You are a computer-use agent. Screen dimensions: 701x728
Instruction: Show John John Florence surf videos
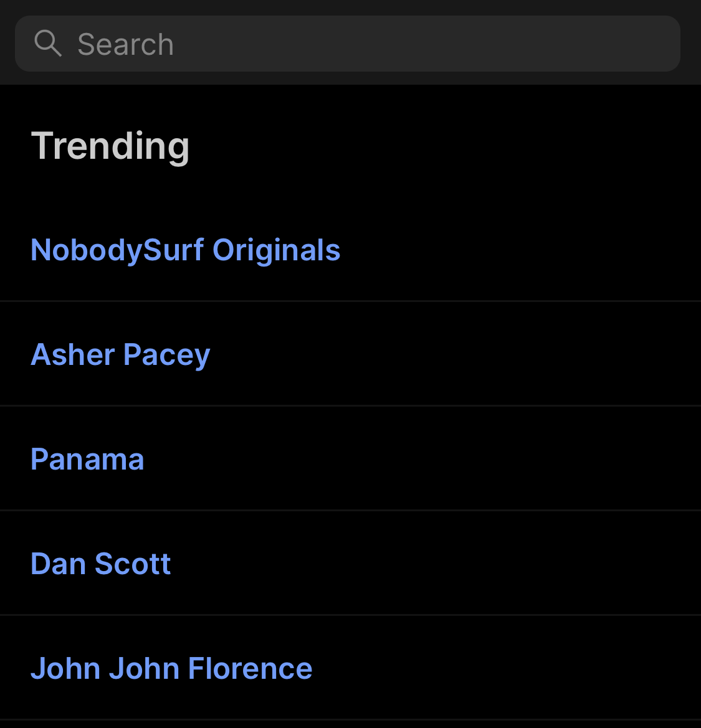click(x=171, y=669)
